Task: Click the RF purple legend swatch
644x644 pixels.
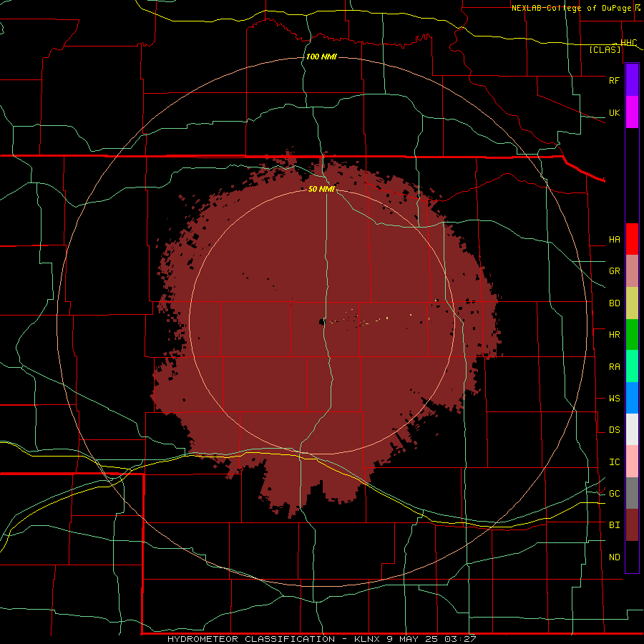Action: [x=632, y=80]
